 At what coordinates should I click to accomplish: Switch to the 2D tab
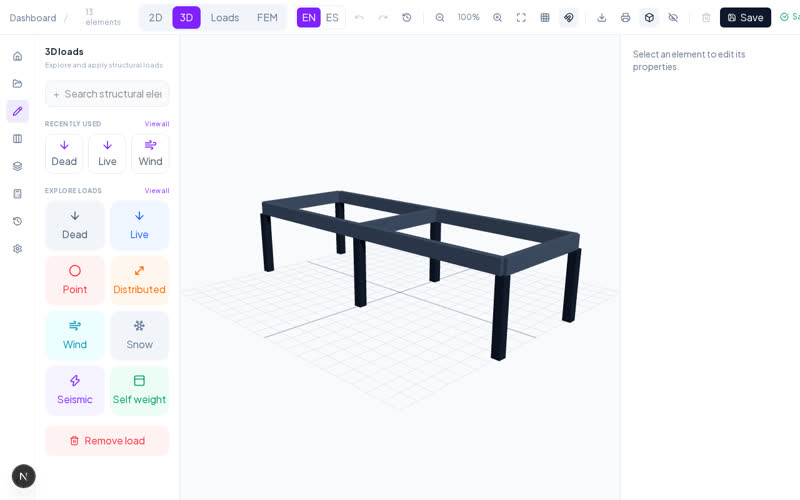(x=156, y=17)
